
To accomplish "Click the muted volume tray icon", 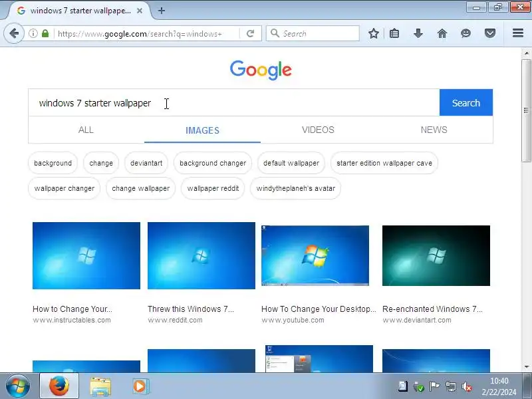I will click(x=467, y=386).
